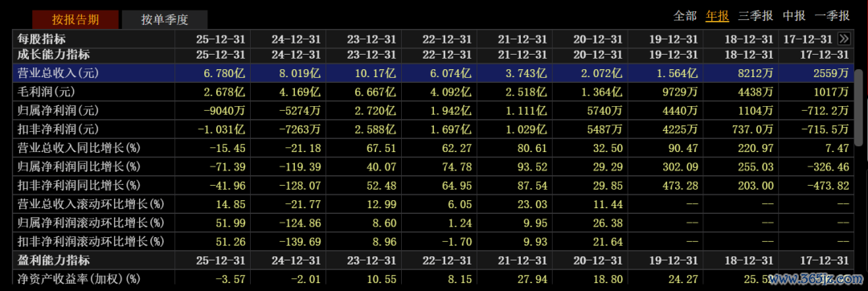Screen dimensions: 868x291
Task: Click the 23-12-31 date in 盈利能力指标 row
Action: coord(371,260)
